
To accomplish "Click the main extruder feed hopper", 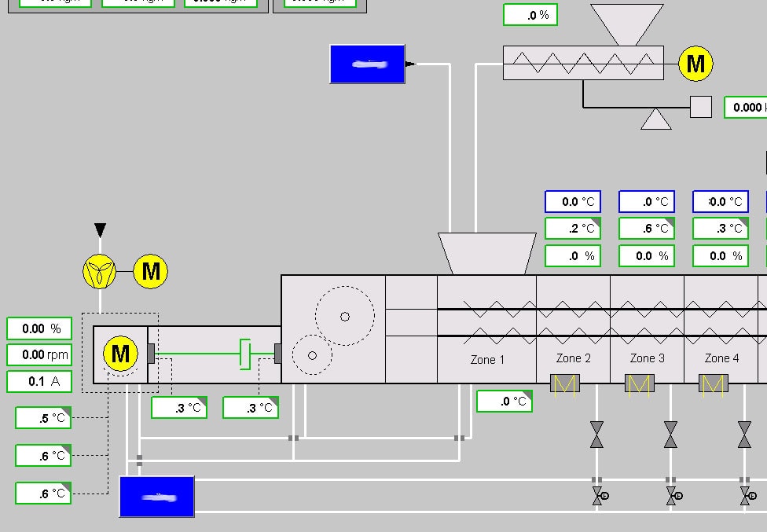I will point(487,253).
